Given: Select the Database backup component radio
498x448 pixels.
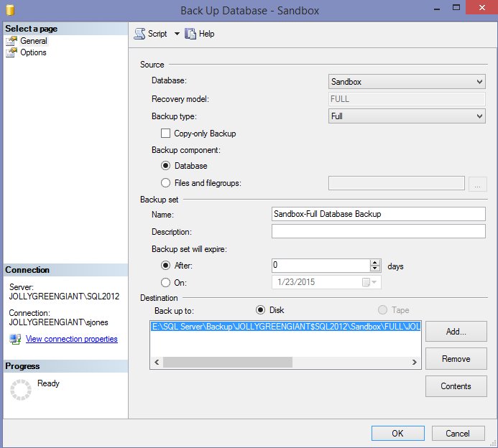Looking at the screenshot, I should coord(165,166).
